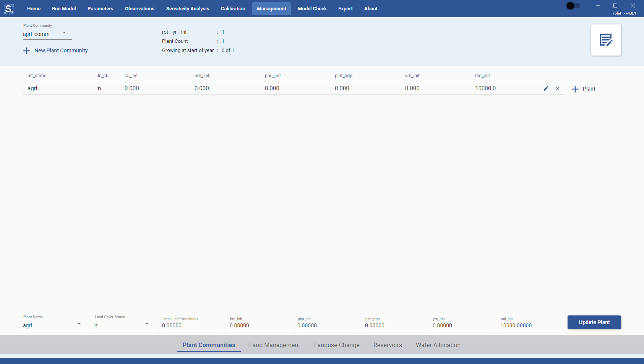Edit the agrl plant row pencil icon
Image resolution: width=644 pixels, height=364 pixels.
546,88
